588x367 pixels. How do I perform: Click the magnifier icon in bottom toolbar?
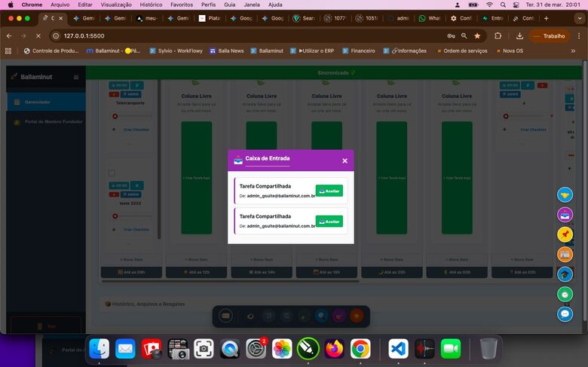[x=322, y=317]
